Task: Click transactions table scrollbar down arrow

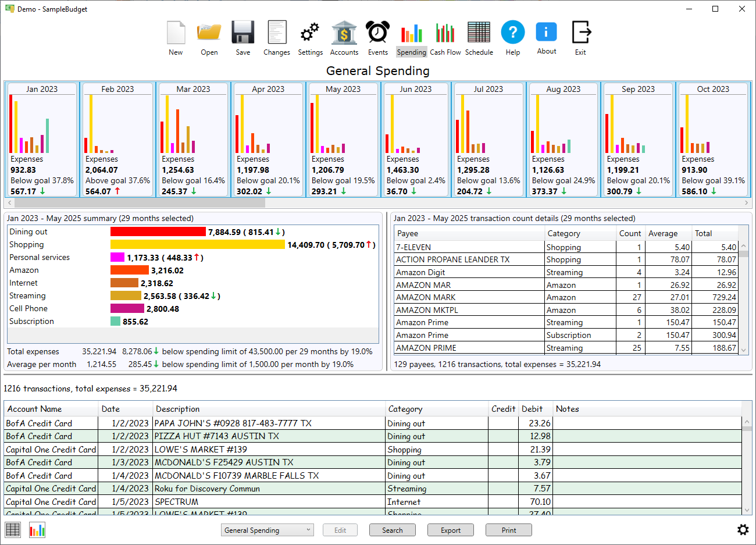Action: click(747, 510)
